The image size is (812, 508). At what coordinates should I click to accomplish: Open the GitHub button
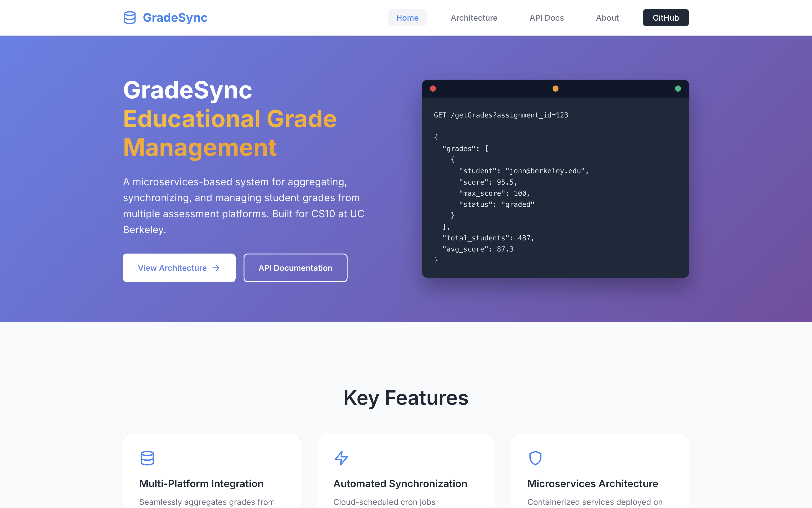[666, 17]
